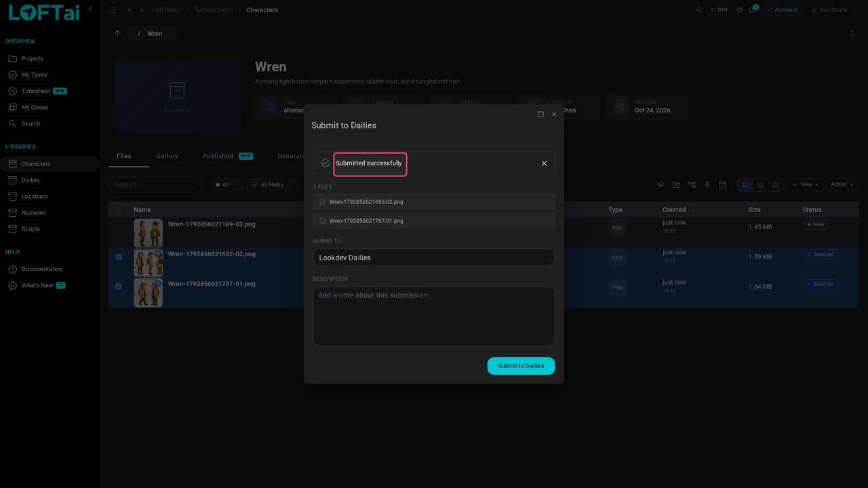Screen dimensions: 868x488
Task: Switch to the Gallery tab
Action: pyautogui.click(x=167, y=156)
